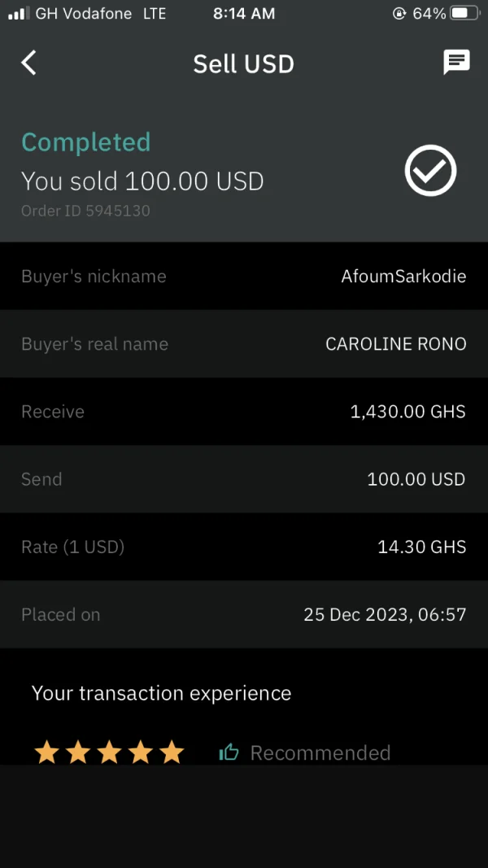The image size is (488, 868).
Task: Tap the fourth rating star
Action: [x=141, y=752]
